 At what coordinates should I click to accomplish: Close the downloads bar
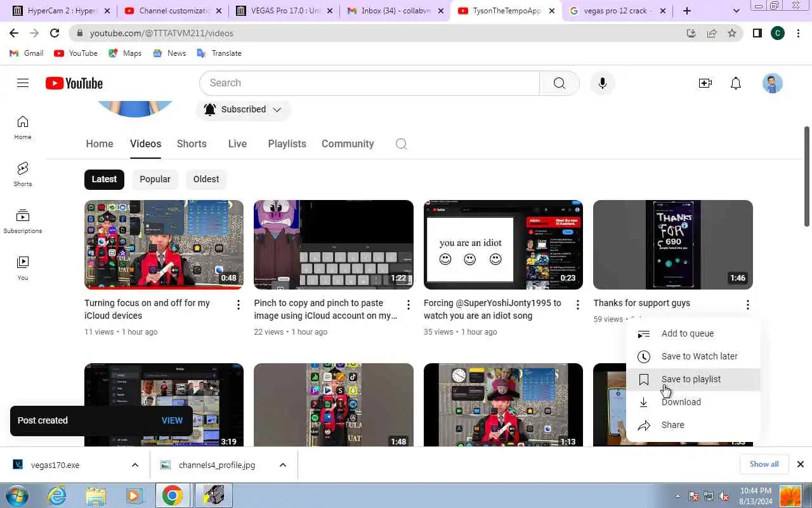pos(801,464)
